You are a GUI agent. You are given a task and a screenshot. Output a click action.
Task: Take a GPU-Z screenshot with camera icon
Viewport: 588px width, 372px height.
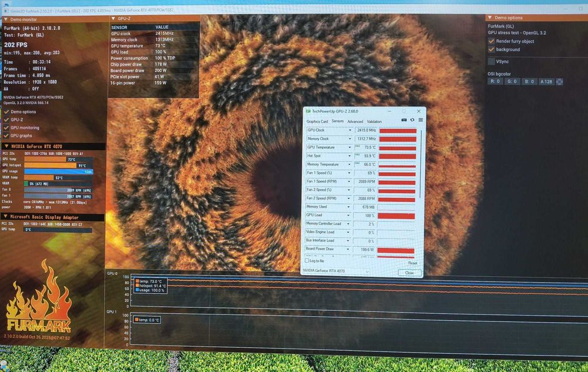[404, 120]
